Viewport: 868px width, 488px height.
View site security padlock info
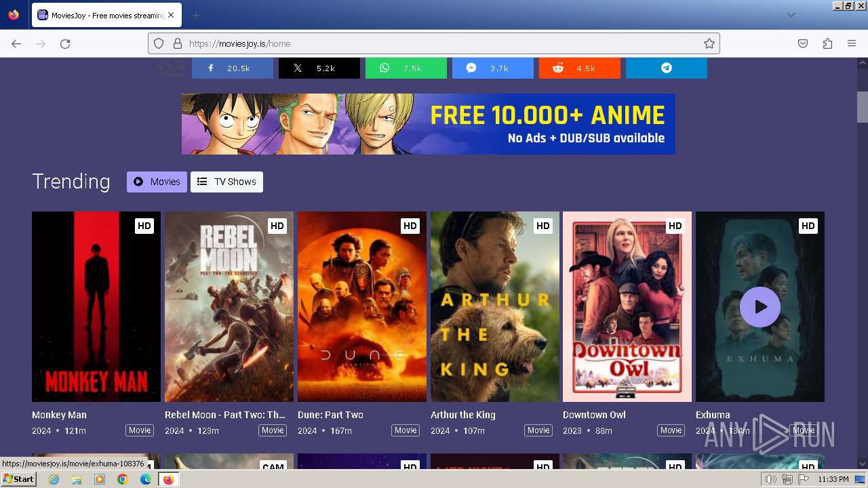pyautogui.click(x=178, y=43)
